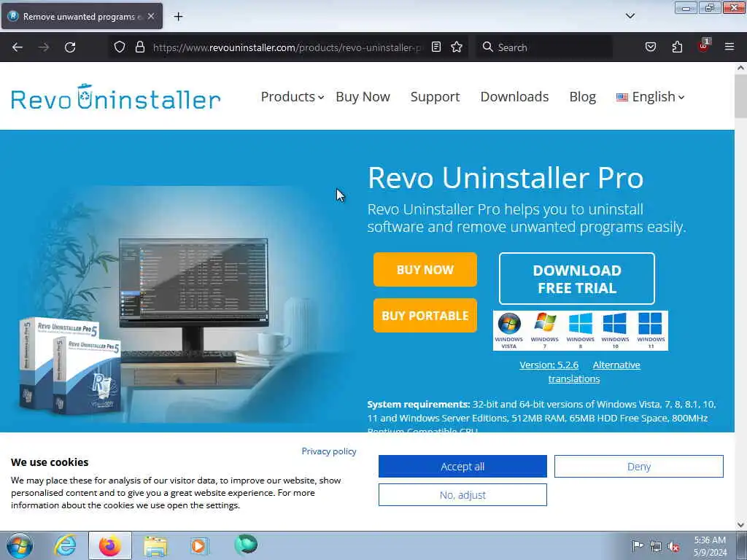The image size is (747, 560).
Task: Click the orange BUY NOW button
Action: (x=425, y=270)
